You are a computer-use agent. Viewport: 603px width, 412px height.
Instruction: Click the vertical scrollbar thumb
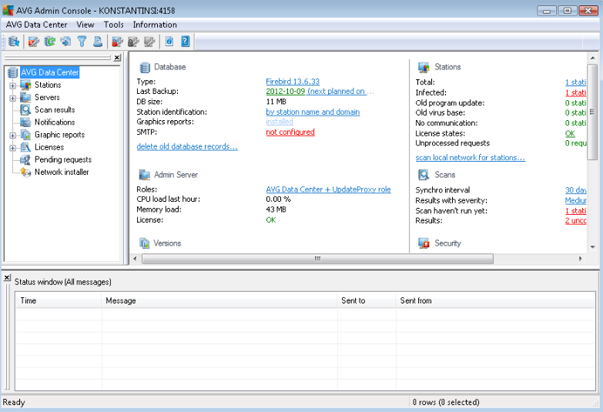[x=593, y=112]
